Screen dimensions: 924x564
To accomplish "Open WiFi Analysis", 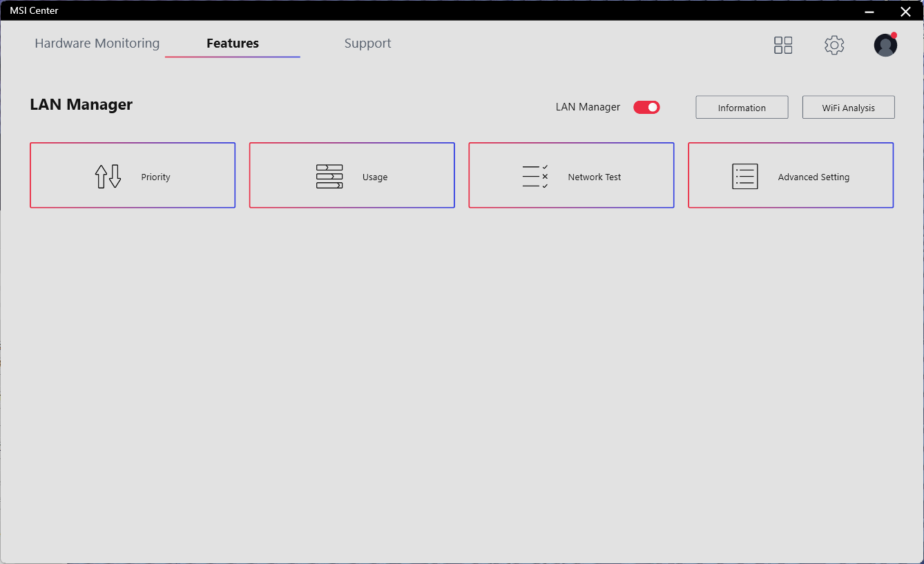I will click(x=849, y=107).
